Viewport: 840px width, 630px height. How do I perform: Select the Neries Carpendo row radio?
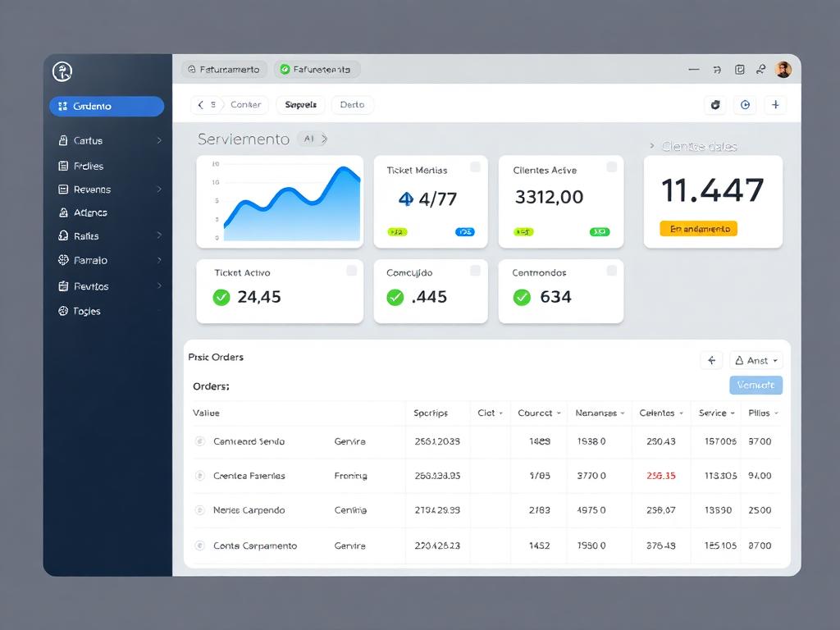point(200,510)
